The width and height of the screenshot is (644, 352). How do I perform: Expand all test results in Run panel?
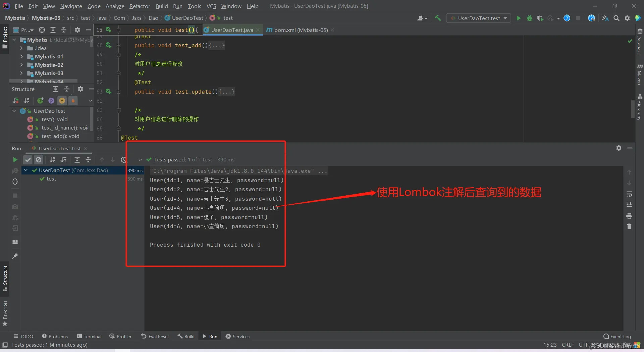[77, 160]
